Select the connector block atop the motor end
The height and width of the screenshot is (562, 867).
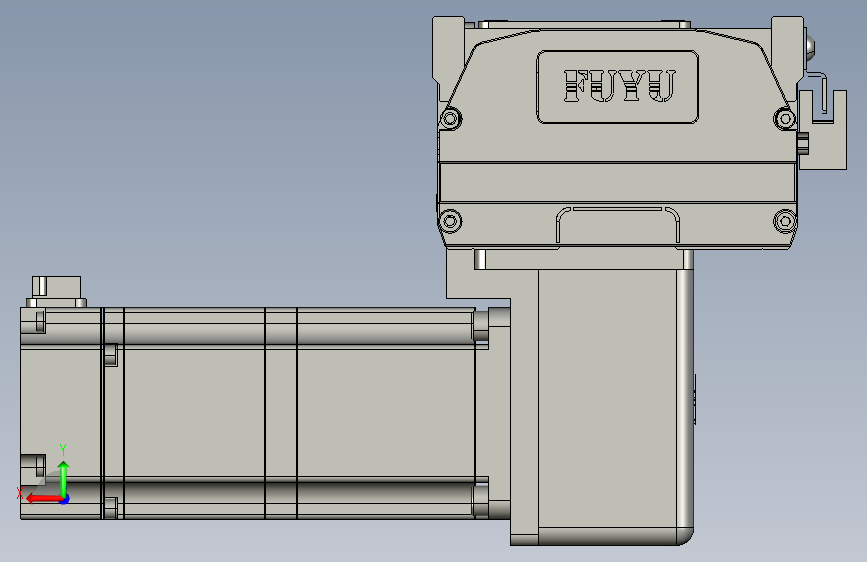(56, 292)
